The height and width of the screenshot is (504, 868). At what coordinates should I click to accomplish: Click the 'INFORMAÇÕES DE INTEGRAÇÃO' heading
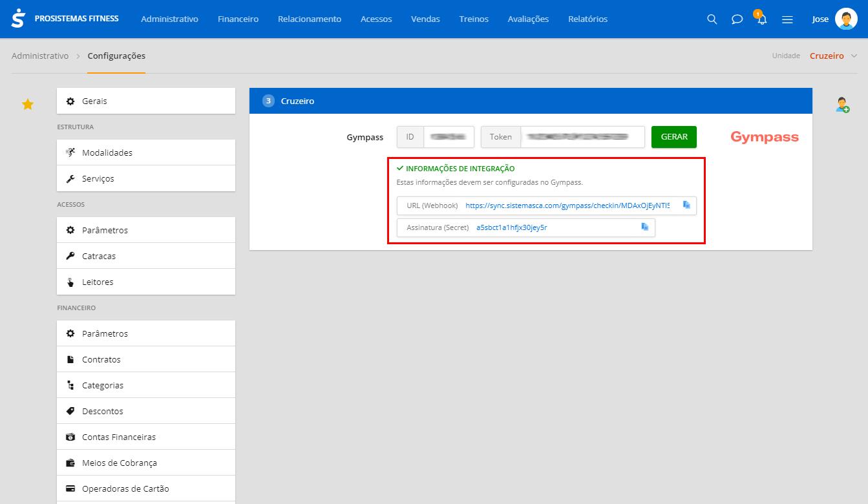pos(460,169)
